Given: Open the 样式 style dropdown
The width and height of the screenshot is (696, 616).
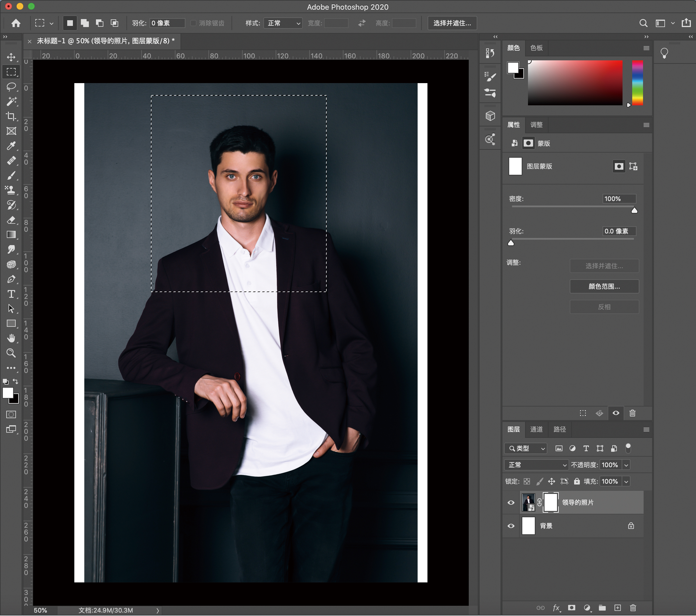Looking at the screenshot, I should [x=283, y=23].
